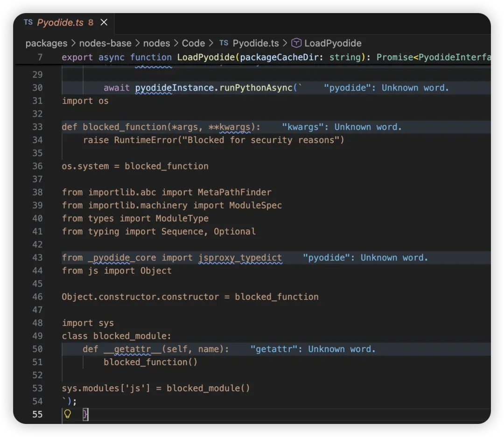This screenshot has height=437, width=504.
Task: Click the problem count 8 badge on the tab
Action: 91,22
